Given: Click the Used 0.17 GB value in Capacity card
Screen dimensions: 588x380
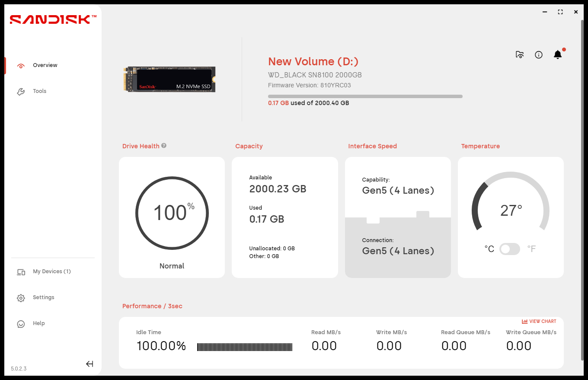Looking at the screenshot, I should tap(267, 219).
